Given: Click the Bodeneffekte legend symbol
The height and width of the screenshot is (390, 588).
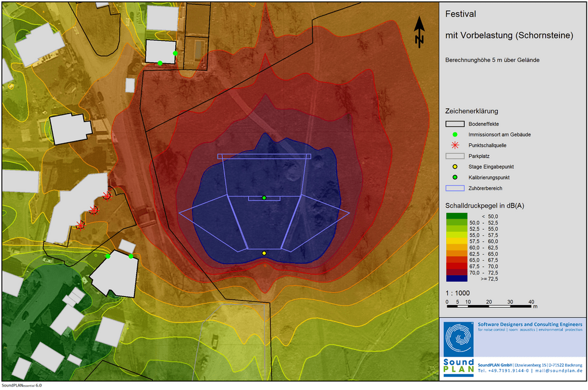Looking at the screenshot, I should click(x=455, y=123).
